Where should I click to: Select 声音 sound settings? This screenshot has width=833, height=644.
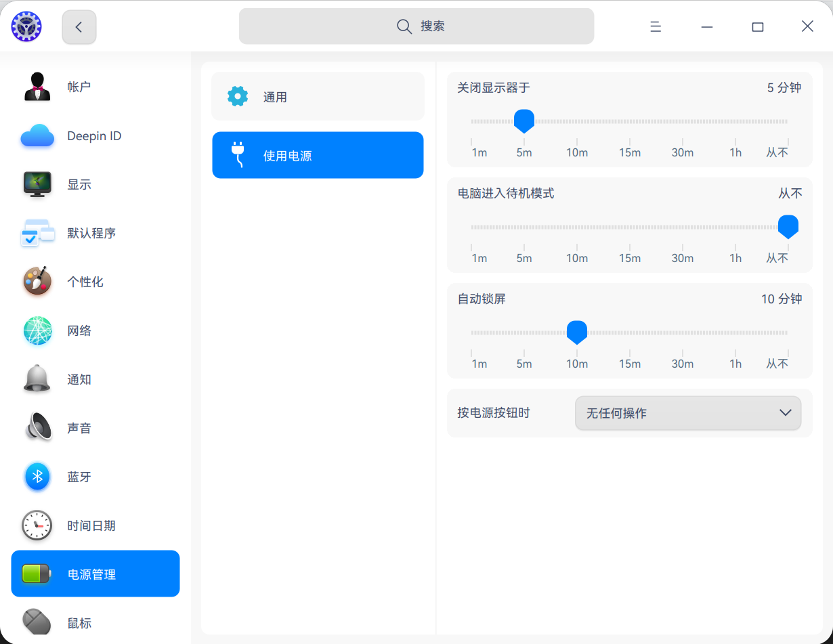pos(37,427)
